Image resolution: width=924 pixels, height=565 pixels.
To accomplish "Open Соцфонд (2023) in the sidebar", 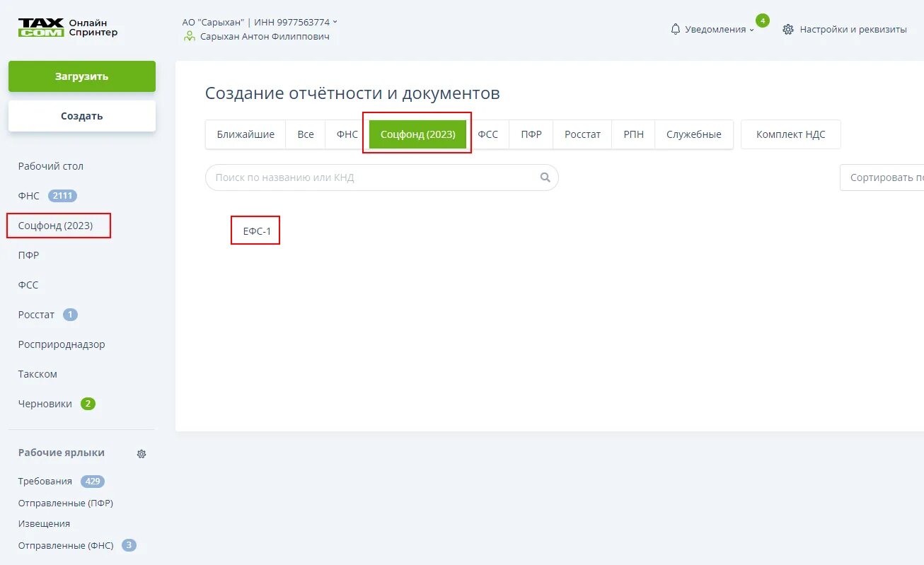I will click(55, 226).
